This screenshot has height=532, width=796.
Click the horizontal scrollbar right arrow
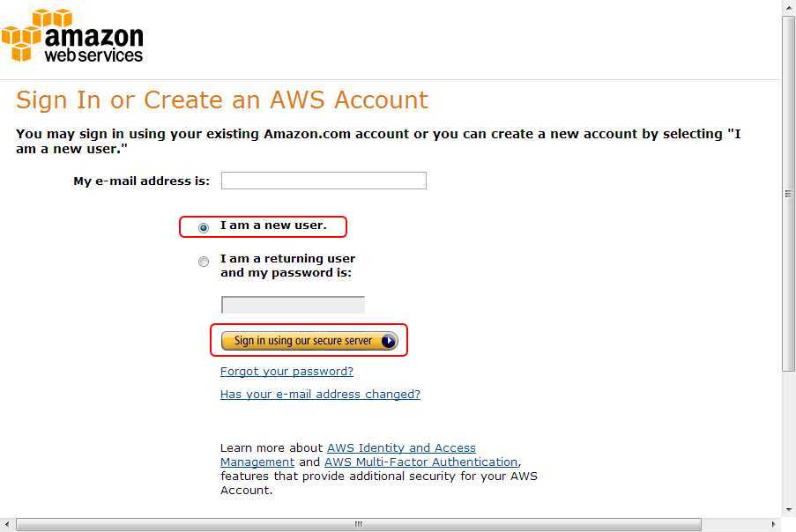coord(773,524)
